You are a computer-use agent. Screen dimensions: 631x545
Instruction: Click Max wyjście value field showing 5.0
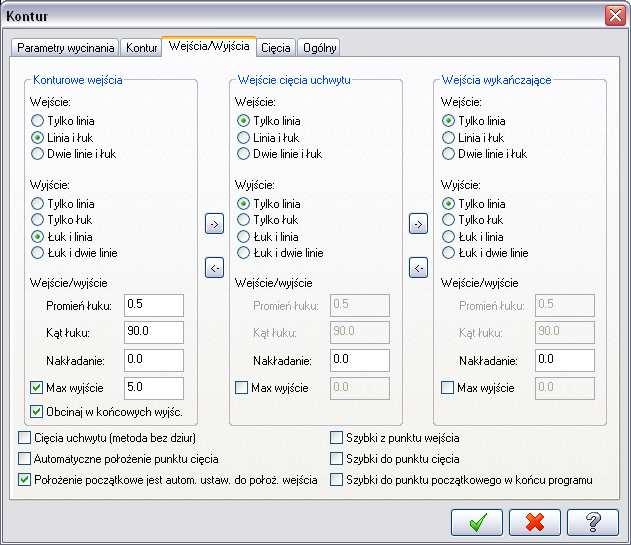pos(154,388)
